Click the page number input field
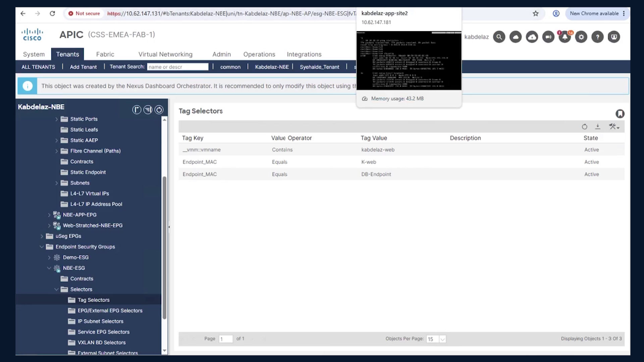 226,339
